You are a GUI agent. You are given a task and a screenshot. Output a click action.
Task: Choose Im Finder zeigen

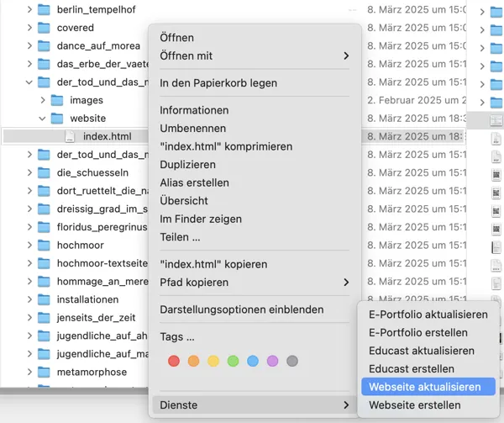255,219
